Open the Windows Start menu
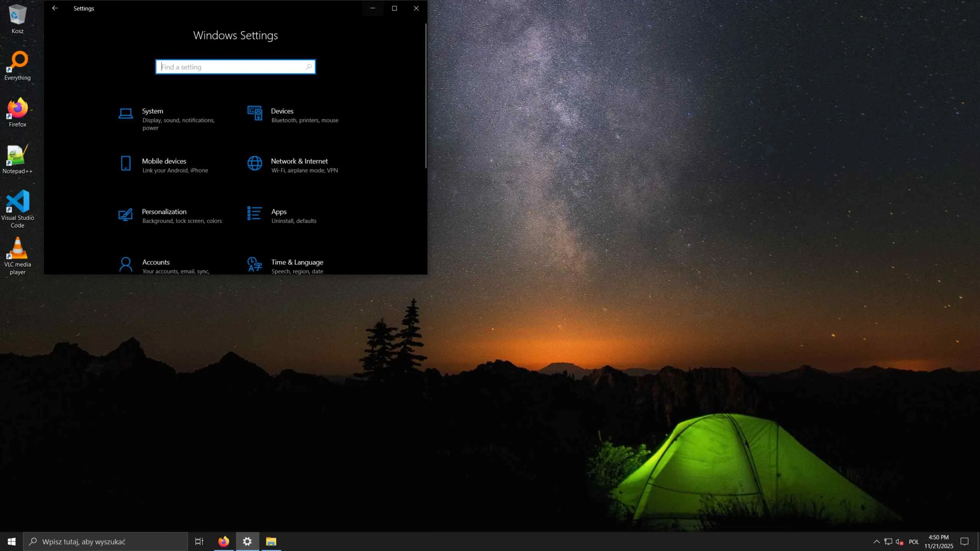This screenshot has height=551, width=980. [11, 541]
